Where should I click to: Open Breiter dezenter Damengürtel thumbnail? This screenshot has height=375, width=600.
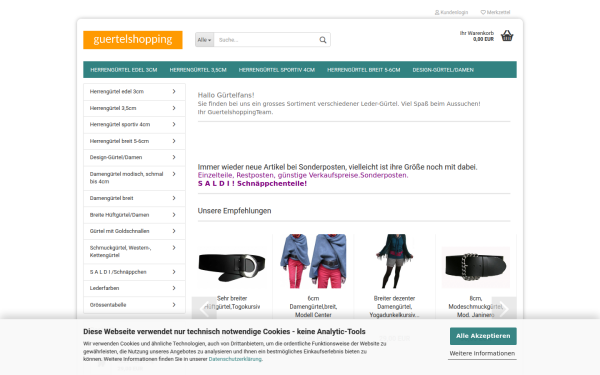point(395,261)
